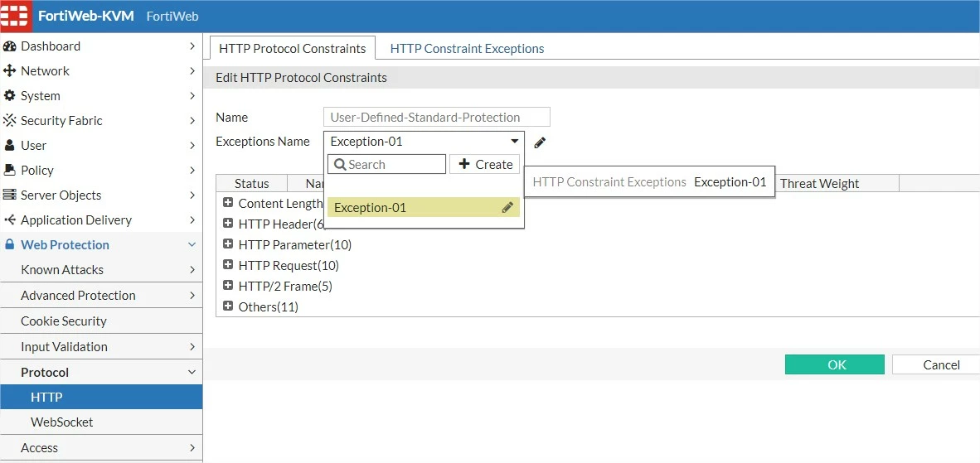Click the Web Protection lock icon
This screenshot has height=463, width=980.
(x=9, y=244)
